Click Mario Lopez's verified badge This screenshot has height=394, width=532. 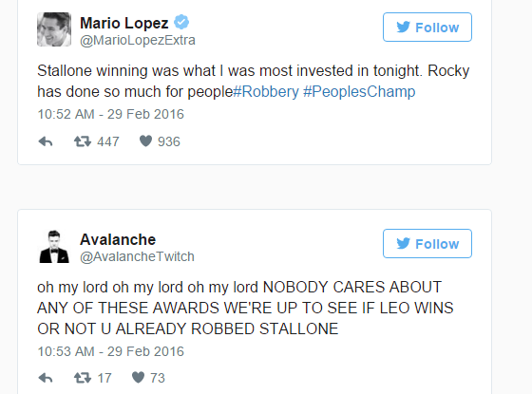coord(181,23)
